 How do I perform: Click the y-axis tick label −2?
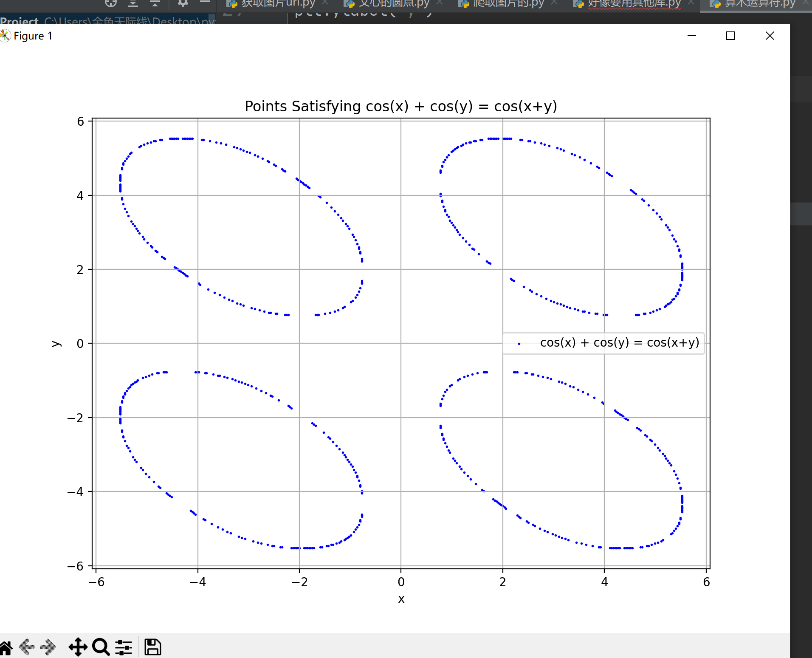75,418
